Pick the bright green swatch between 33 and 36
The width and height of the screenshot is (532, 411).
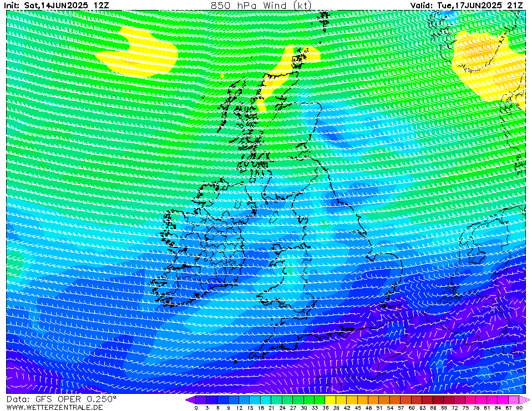[x=320, y=400]
